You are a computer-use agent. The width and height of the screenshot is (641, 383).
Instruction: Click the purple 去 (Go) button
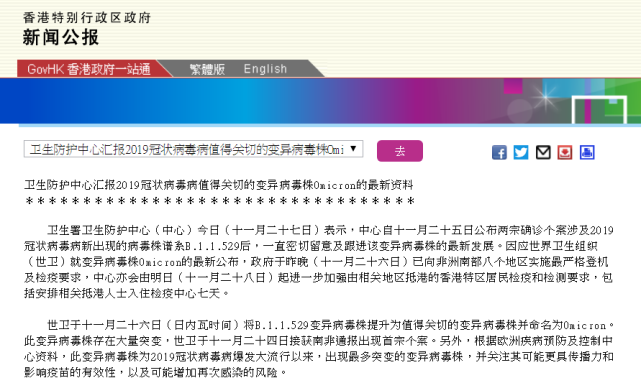coord(400,151)
